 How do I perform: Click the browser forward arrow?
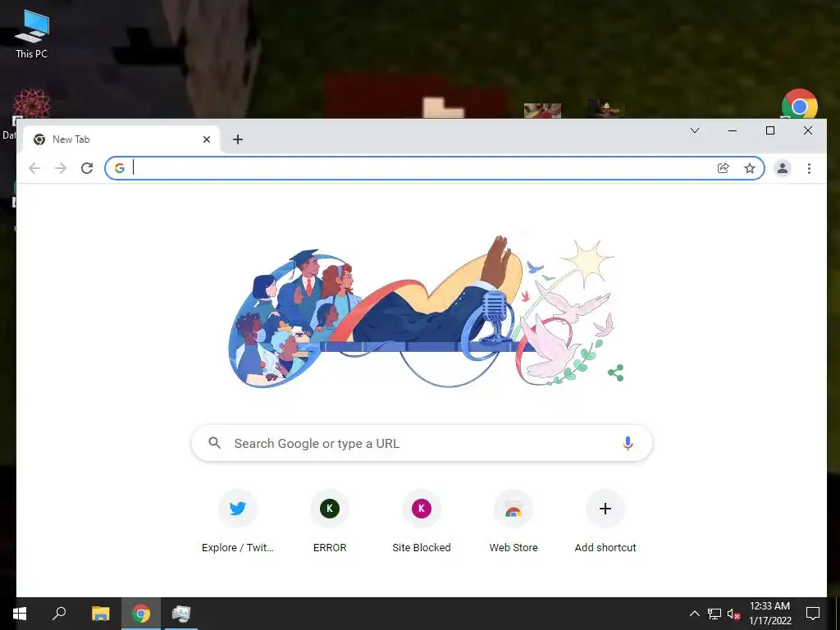coord(61,168)
